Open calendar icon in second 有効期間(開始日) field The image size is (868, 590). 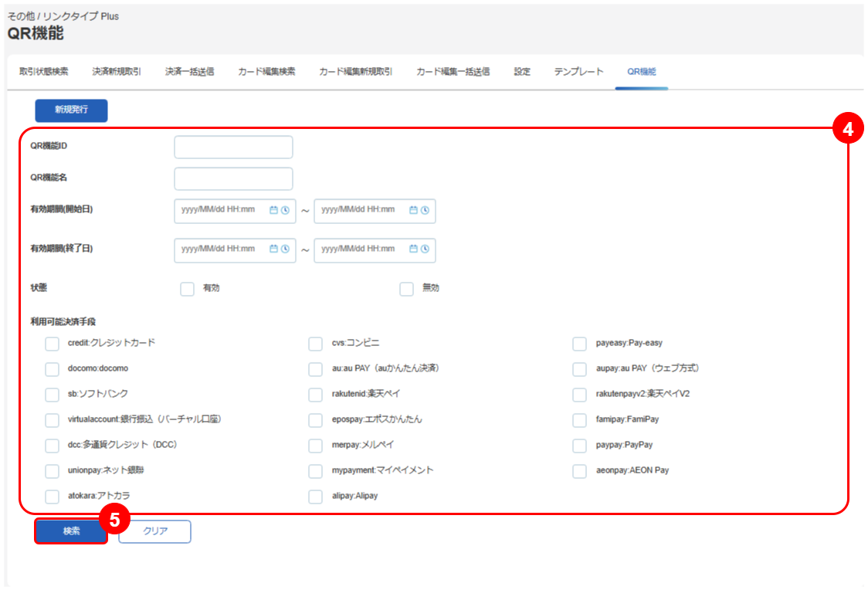pos(413,210)
